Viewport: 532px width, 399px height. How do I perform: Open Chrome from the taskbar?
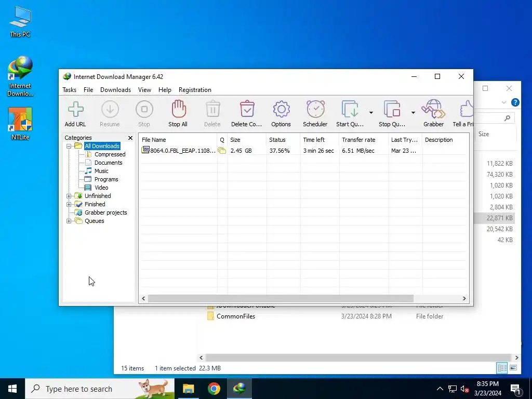(x=214, y=389)
